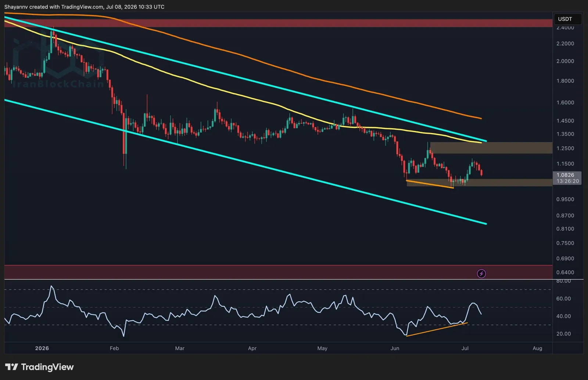This screenshot has height=380, width=588.
Task: Select the Jul label on time axis
Action: click(465, 348)
